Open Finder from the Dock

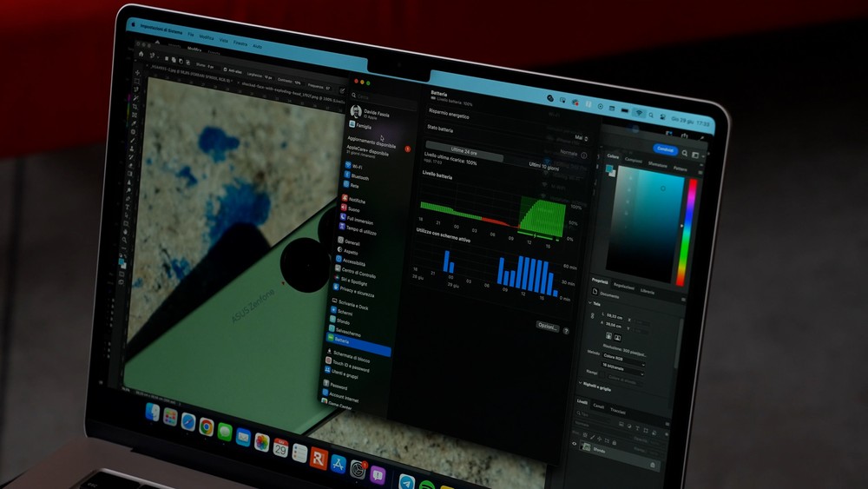coord(153,412)
